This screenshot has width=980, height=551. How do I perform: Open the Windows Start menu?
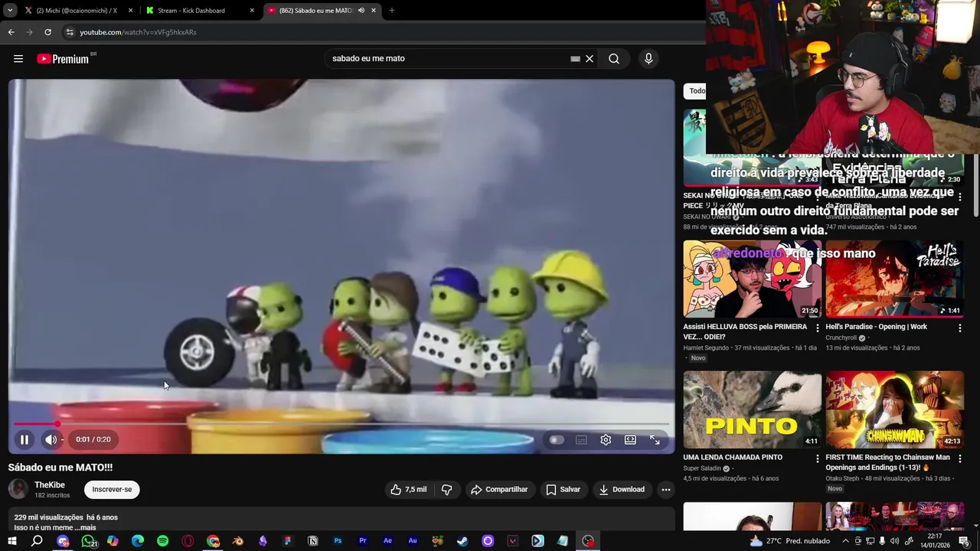coord(11,541)
